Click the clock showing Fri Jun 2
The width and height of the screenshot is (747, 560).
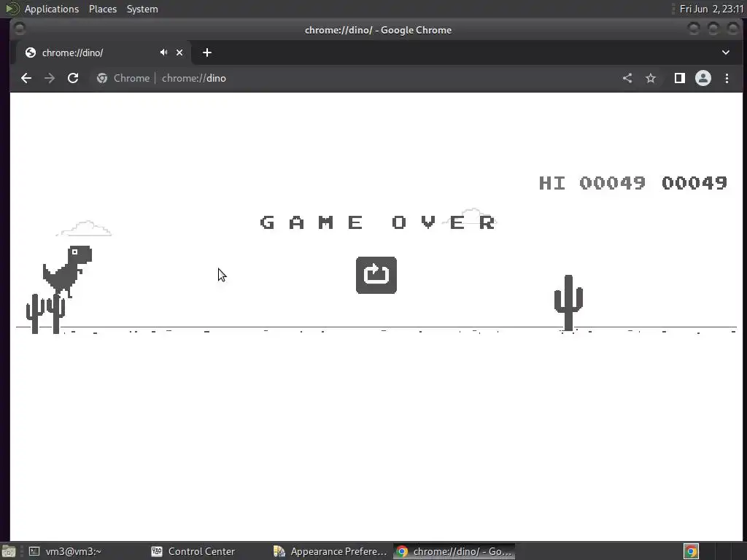711,9
